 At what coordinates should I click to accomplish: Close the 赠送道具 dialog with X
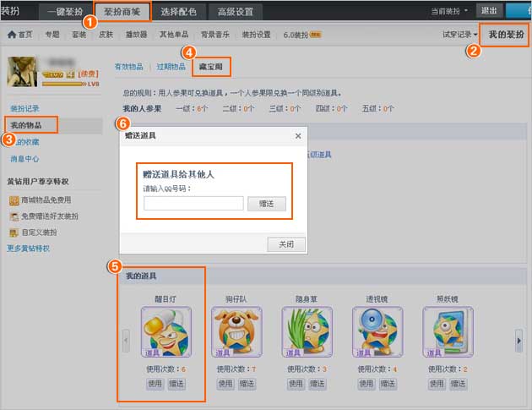[x=297, y=135]
